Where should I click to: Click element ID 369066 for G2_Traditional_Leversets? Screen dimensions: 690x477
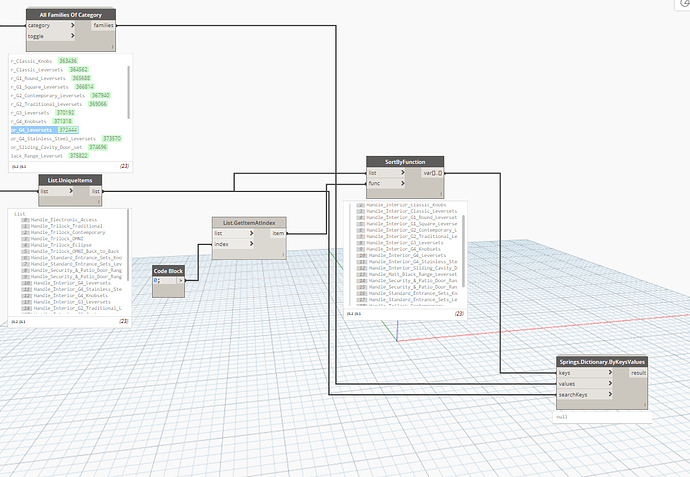pos(98,104)
